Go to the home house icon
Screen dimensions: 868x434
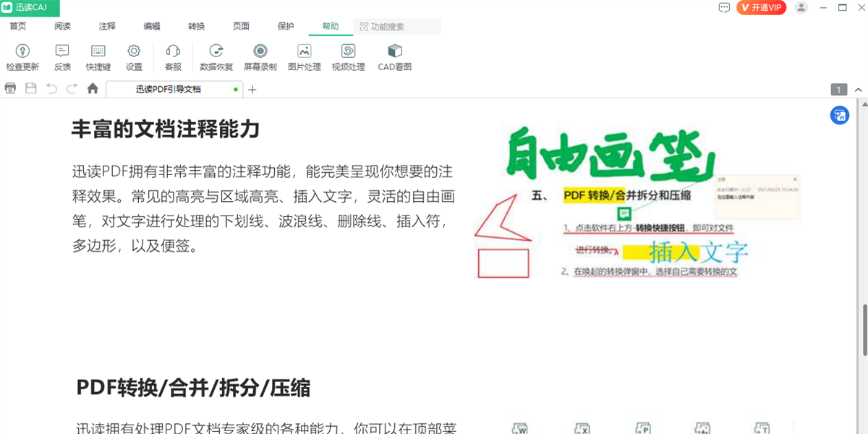[x=93, y=88]
